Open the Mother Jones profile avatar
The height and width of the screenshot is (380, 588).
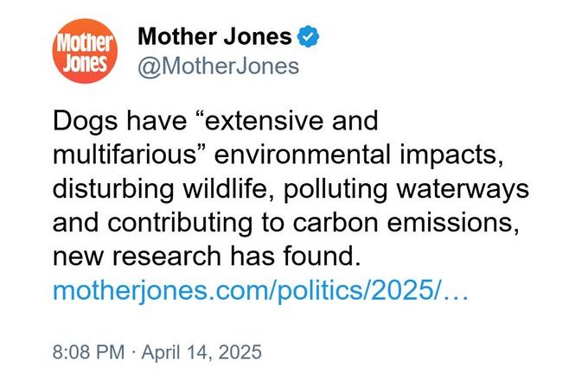(84, 52)
